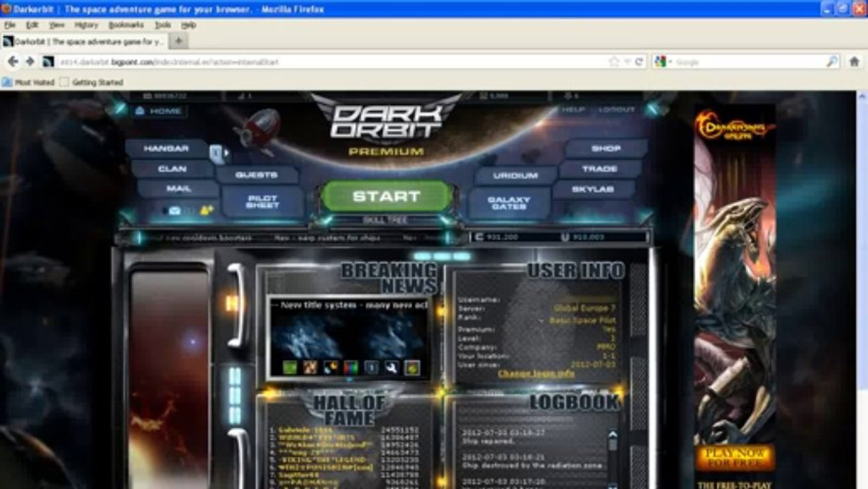This screenshot has height=489, width=868.
Task: Click the credits balance 931.200
Action: (x=497, y=237)
